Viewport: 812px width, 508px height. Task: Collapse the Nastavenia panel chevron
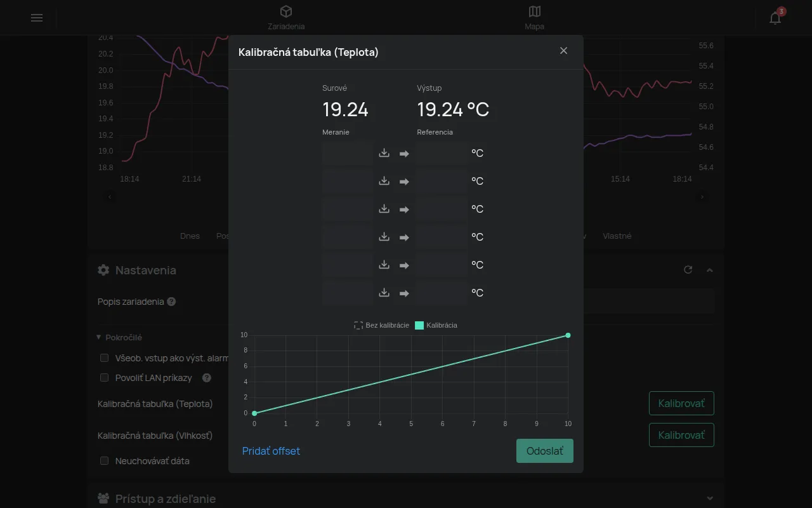(x=710, y=270)
